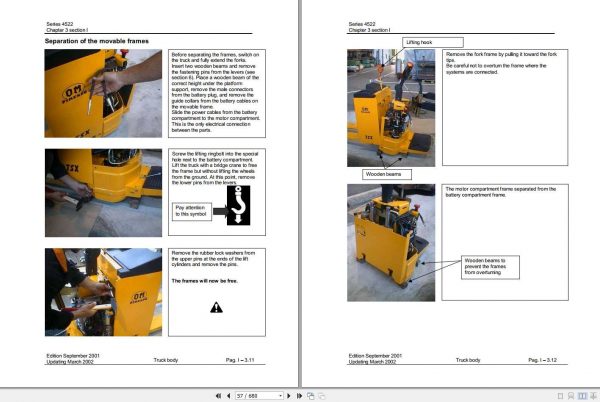Go to the previous page

tap(228, 396)
